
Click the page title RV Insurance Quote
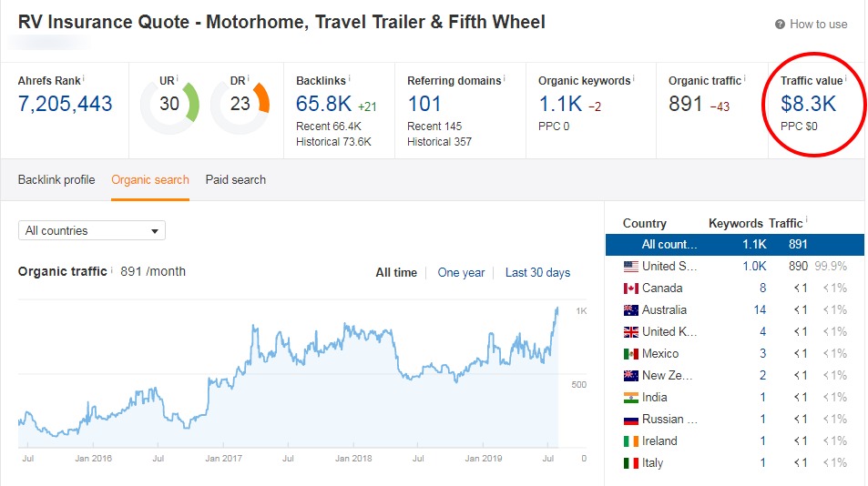281,22
